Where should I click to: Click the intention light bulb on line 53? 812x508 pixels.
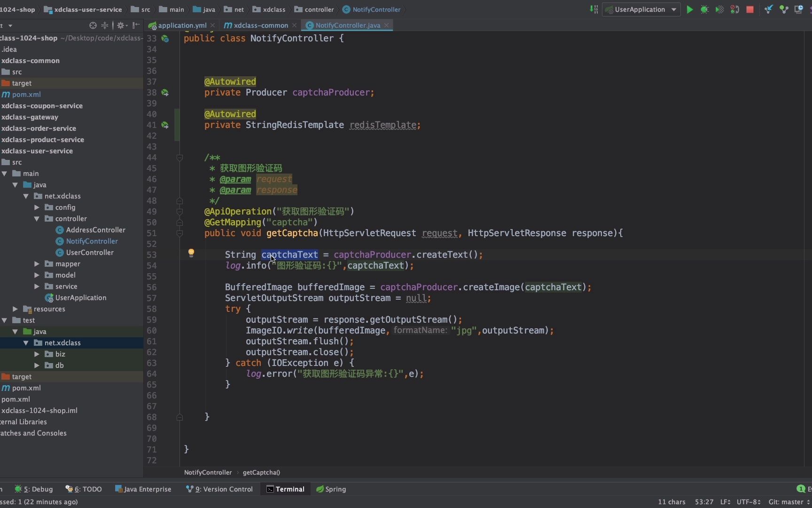click(x=191, y=253)
